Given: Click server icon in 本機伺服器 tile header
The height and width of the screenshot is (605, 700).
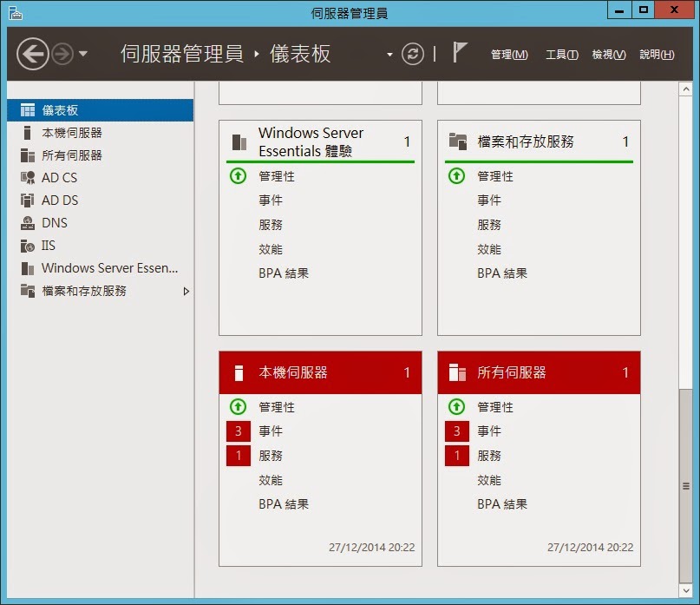Looking at the screenshot, I should pos(239,373).
